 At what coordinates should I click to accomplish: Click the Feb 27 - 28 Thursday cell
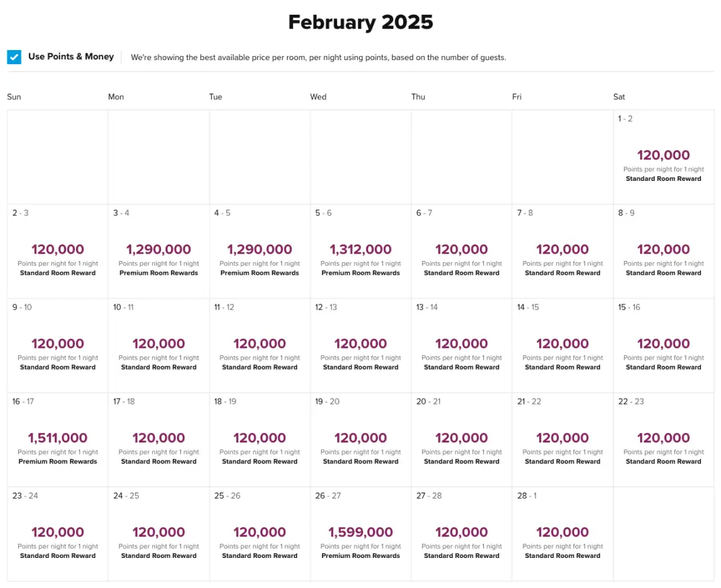[x=462, y=535]
